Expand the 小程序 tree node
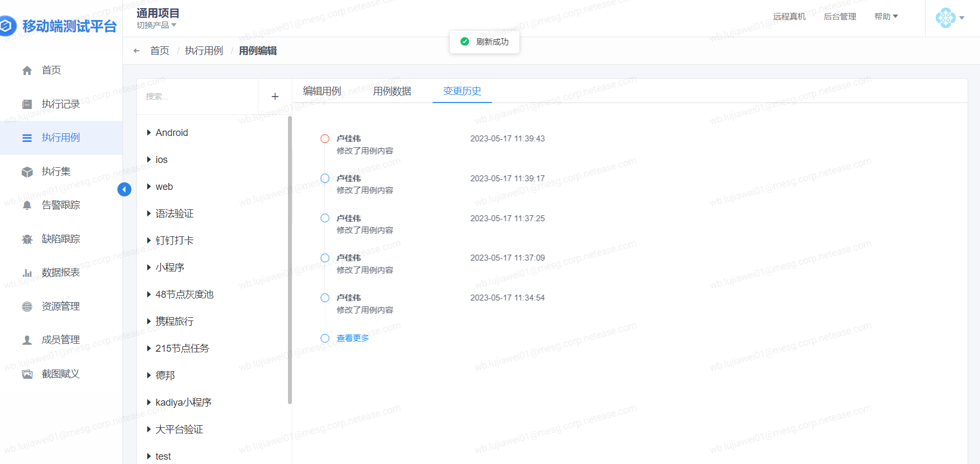 tap(149, 268)
